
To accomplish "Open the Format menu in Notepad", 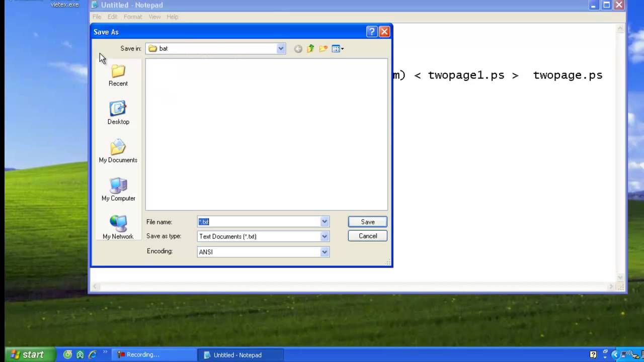I will 133,17.
